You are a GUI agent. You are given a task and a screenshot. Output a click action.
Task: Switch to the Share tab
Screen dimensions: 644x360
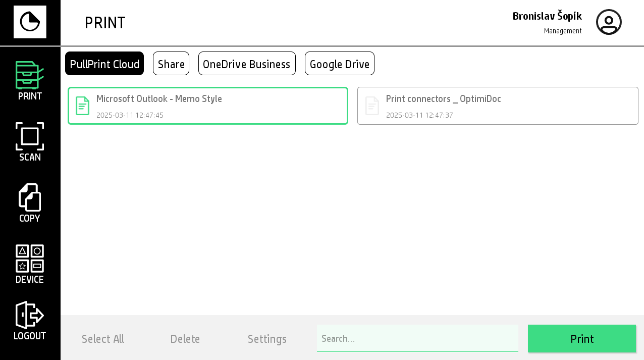point(171,64)
